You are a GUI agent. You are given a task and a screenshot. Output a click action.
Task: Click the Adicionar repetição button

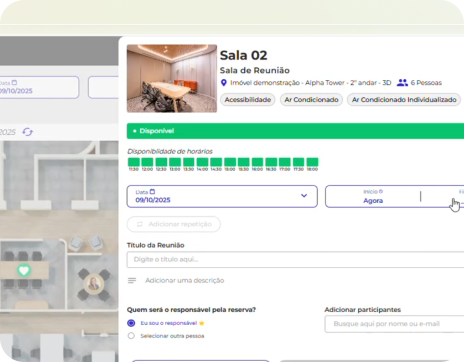[174, 224]
